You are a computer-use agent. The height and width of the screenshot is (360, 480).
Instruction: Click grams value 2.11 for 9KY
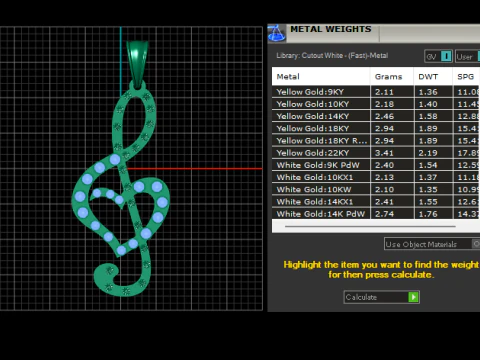point(384,92)
